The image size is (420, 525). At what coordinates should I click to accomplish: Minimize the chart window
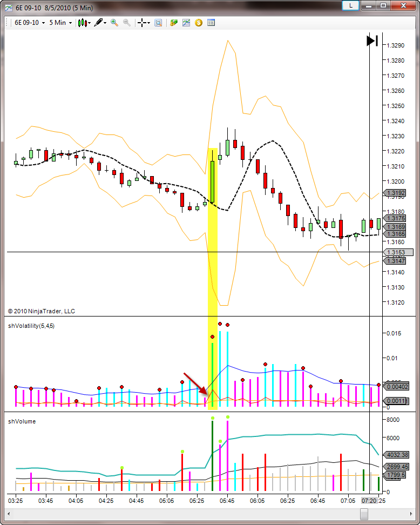click(369, 6)
